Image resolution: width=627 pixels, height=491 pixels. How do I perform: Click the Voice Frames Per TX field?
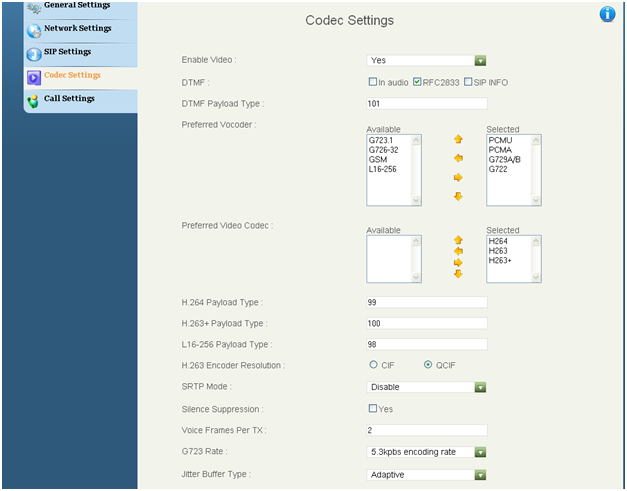tap(427, 430)
